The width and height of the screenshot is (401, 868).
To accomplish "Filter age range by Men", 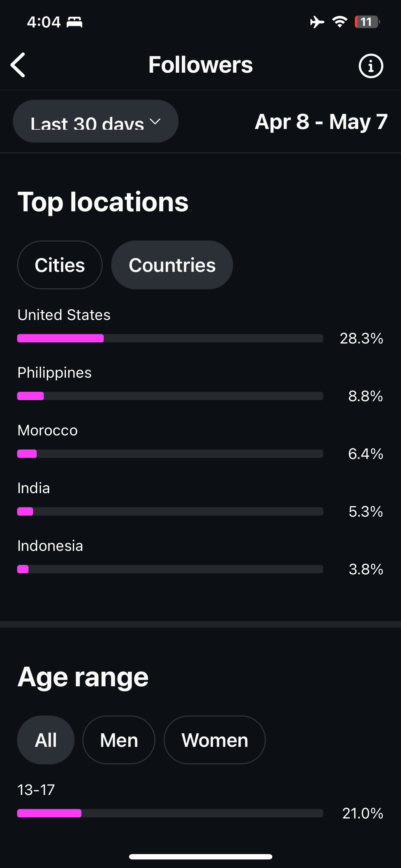I will [119, 740].
